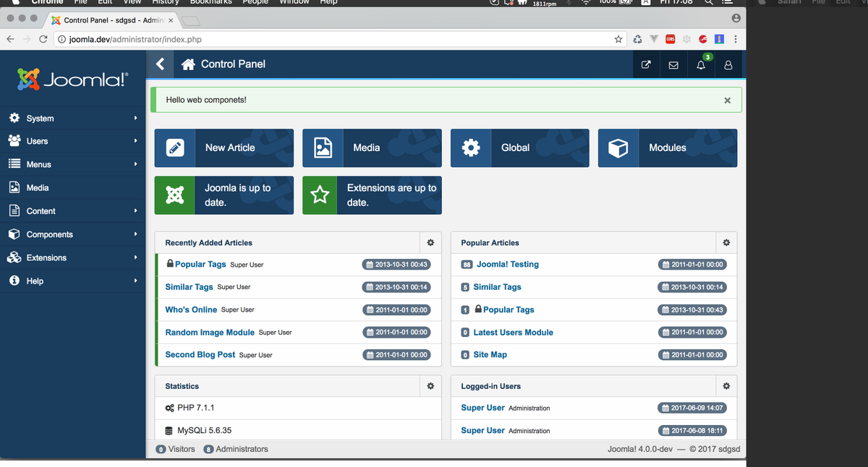Open private messages envelope icon
This screenshot has width=868, height=467.
[673, 65]
